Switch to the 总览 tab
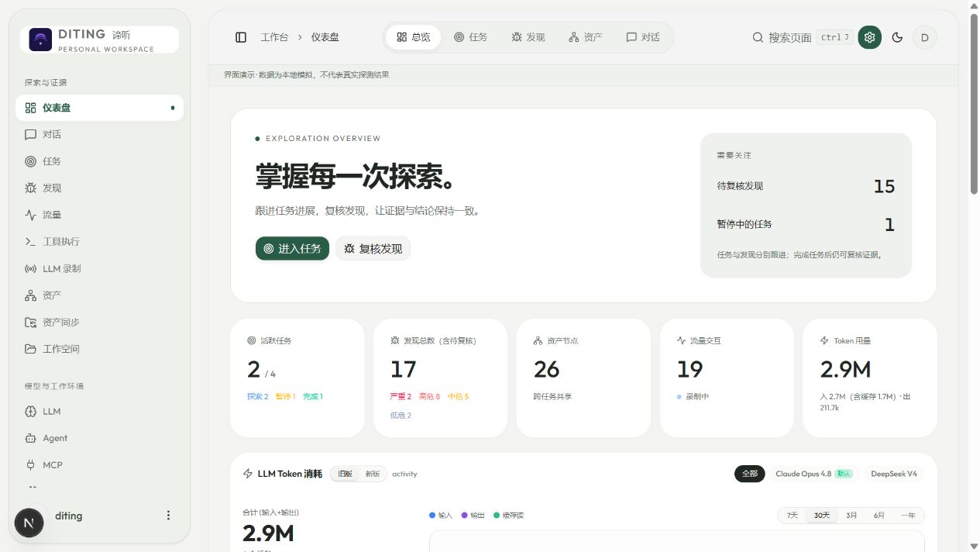This screenshot has width=980, height=552. pyautogui.click(x=414, y=37)
